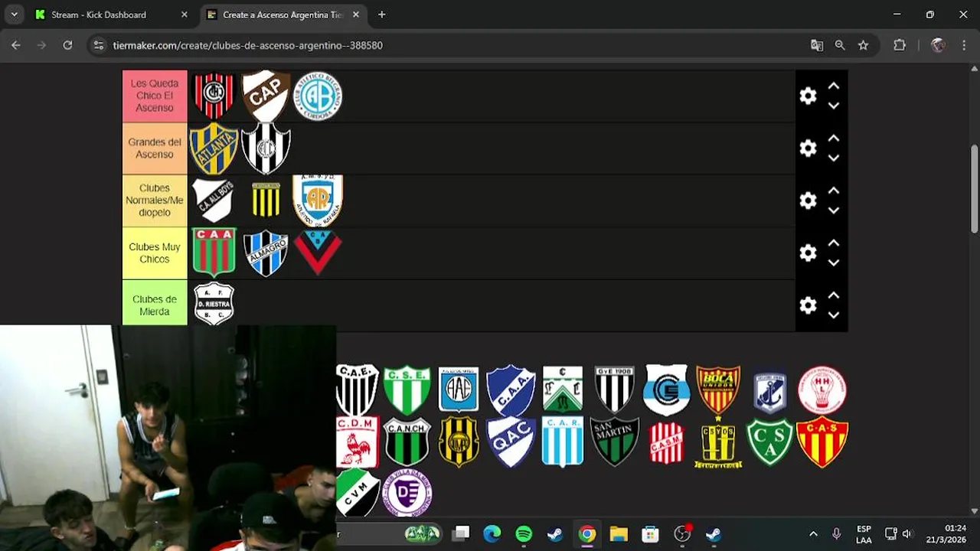Move Clubes Normales/Mediopelo tier up
980x551 pixels.
point(834,191)
